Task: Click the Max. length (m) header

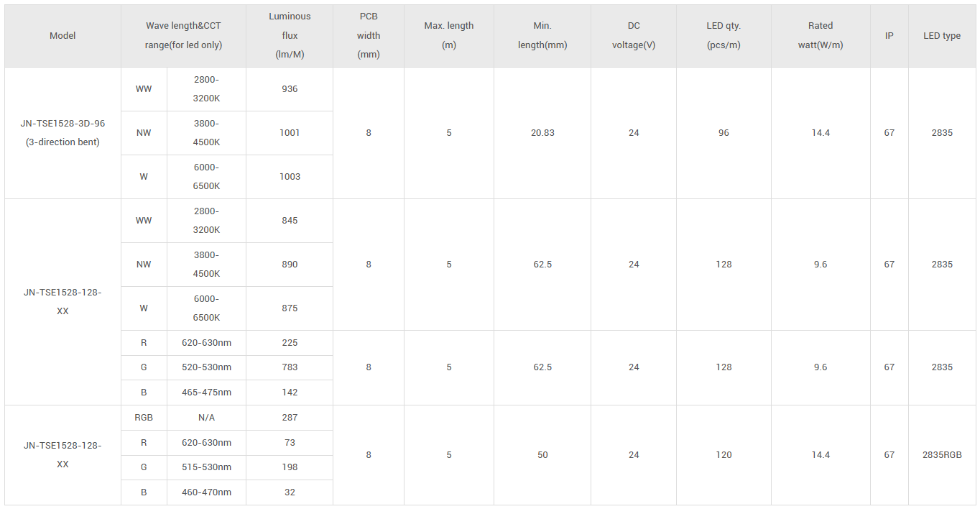Action: click(x=449, y=35)
